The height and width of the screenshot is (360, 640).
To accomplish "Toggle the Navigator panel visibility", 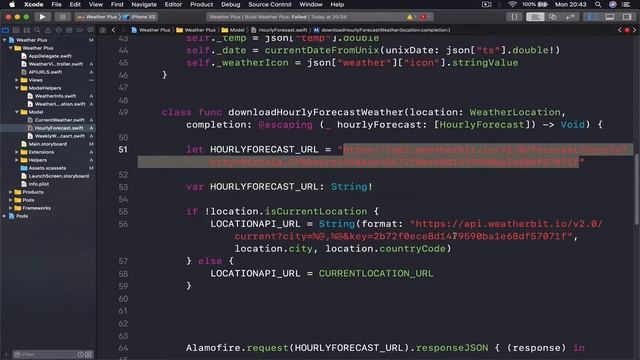I will (x=592, y=17).
